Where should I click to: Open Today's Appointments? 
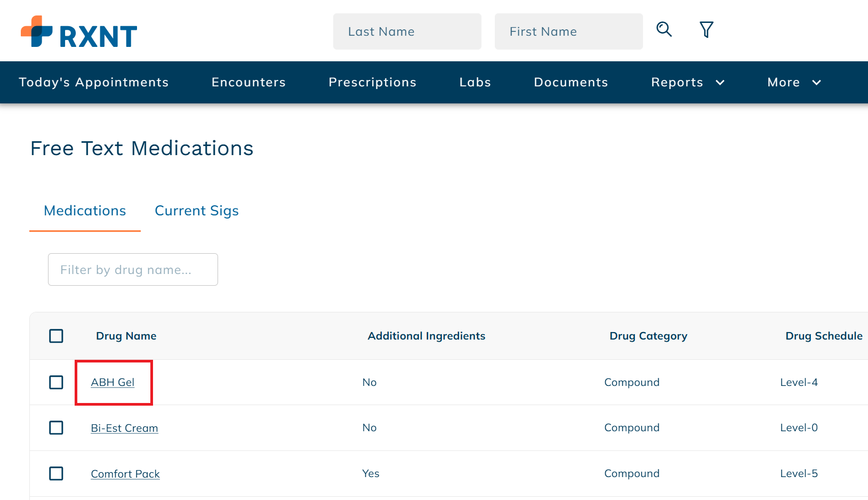click(94, 82)
